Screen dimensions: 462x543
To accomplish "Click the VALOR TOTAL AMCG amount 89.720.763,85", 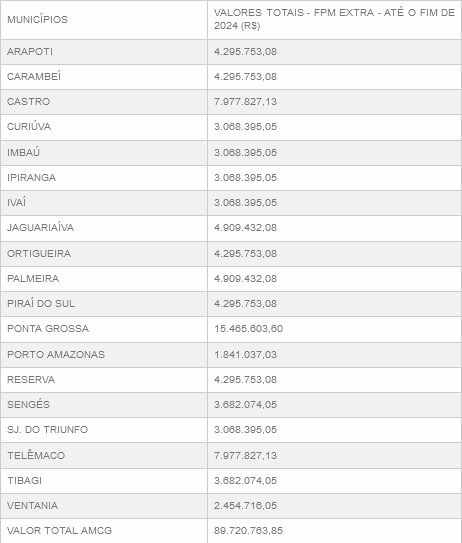I will [248, 531].
